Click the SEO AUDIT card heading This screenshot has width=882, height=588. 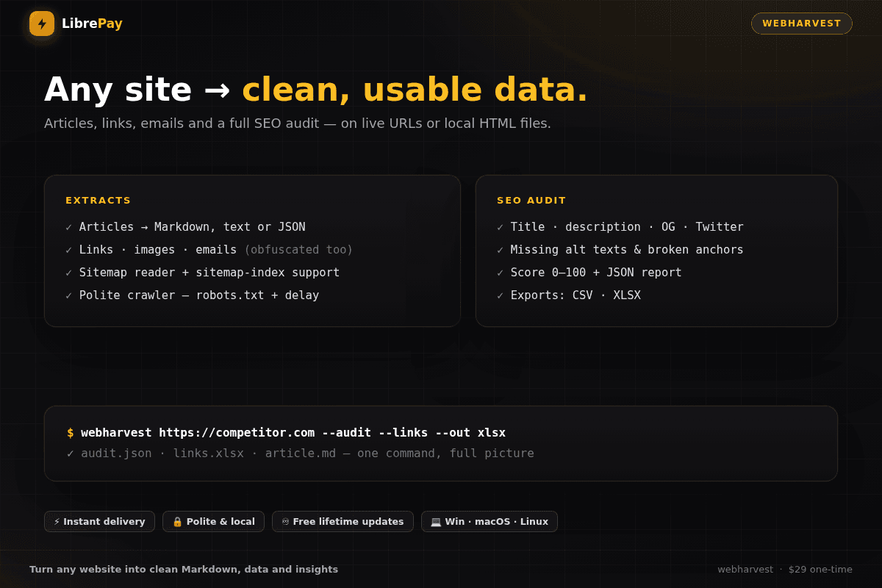531,200
